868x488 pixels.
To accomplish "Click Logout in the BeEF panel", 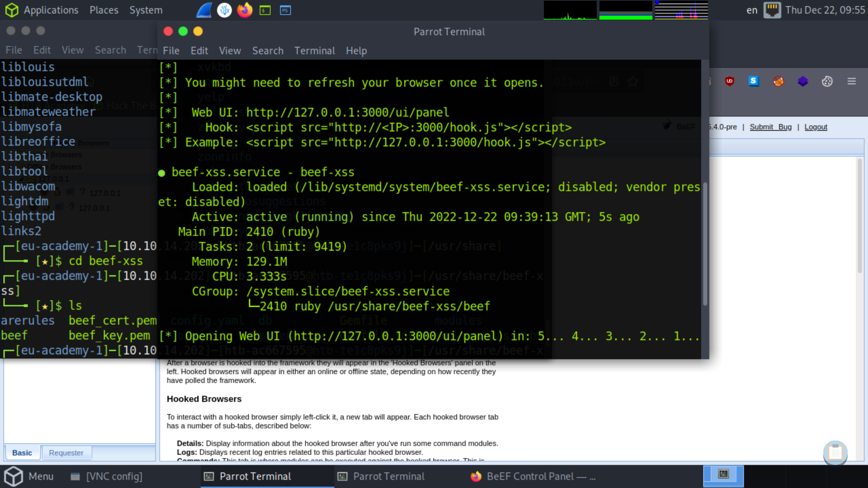I will point(816,127).
